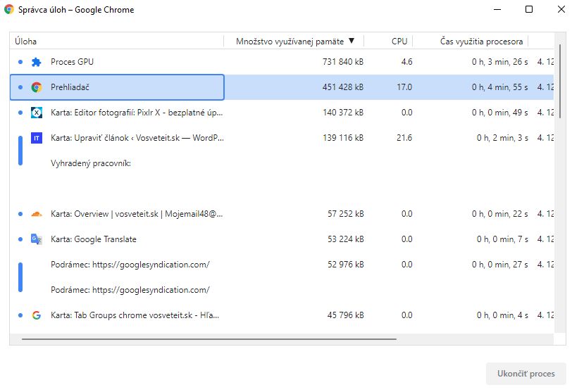This screenshot has width=572, height=392.
Task: Select Karta: Tab Groups chrome vosveteit.sk row
Action: coord(282,315)
